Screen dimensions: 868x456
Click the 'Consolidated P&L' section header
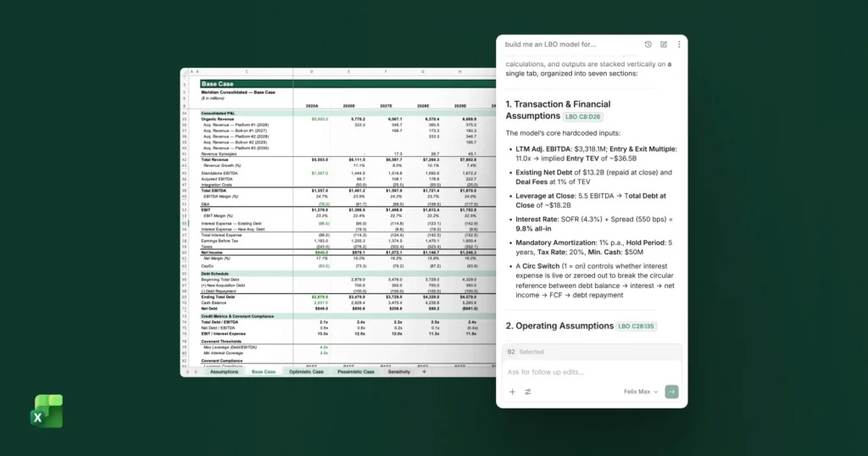coord(218,113)
